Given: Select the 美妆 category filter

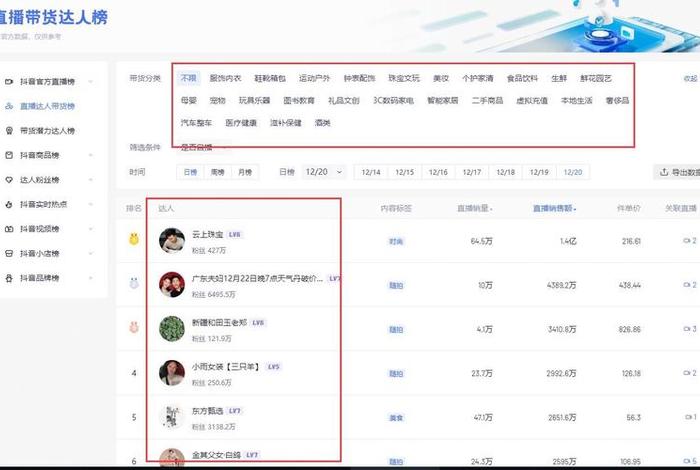Looking at the screenshot, I should (x=441, y=78).
